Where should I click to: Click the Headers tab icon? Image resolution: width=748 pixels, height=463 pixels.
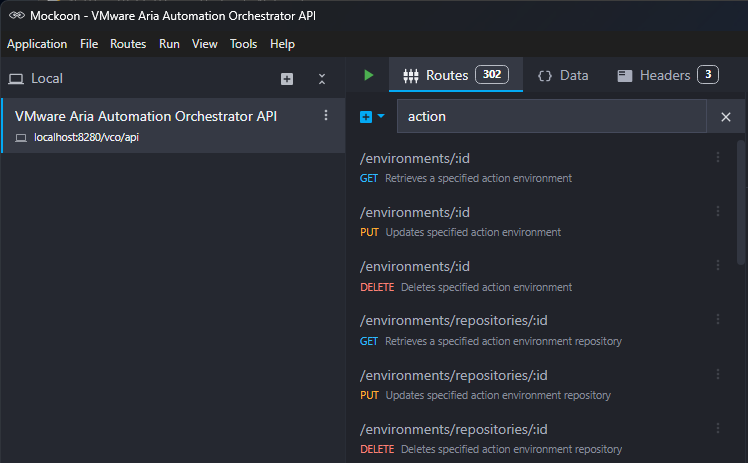tap(624, 76)
